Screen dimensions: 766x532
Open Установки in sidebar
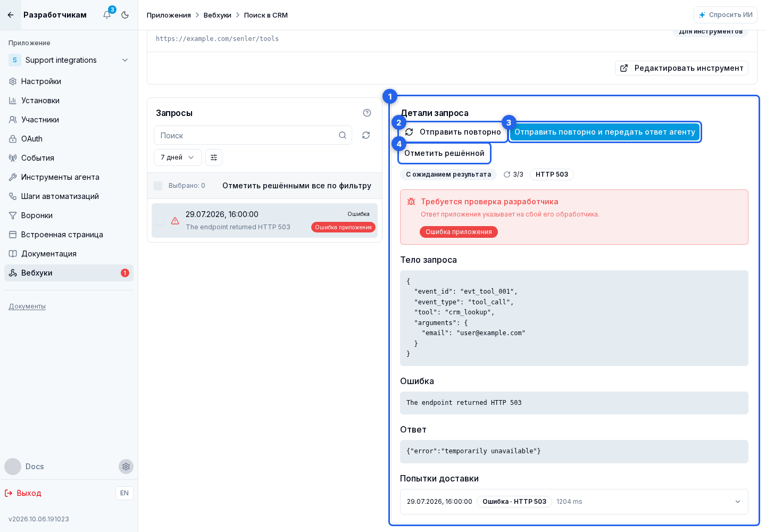(69, 101)
